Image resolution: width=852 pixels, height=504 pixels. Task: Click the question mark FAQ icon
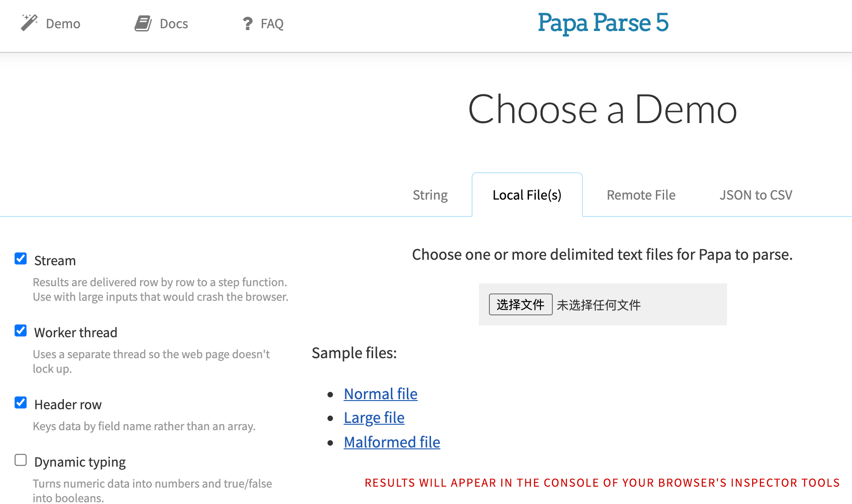click(x=247, y=23)
